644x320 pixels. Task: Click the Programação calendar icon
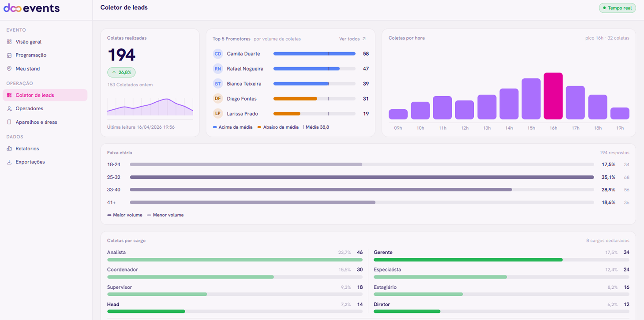click(9, 55)
